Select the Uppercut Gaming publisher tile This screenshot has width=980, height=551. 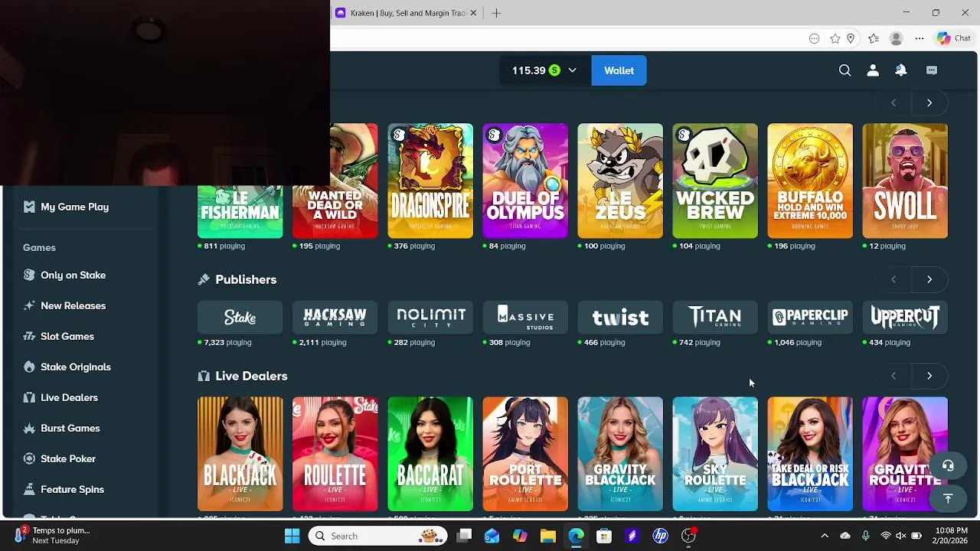click(905, 317)
